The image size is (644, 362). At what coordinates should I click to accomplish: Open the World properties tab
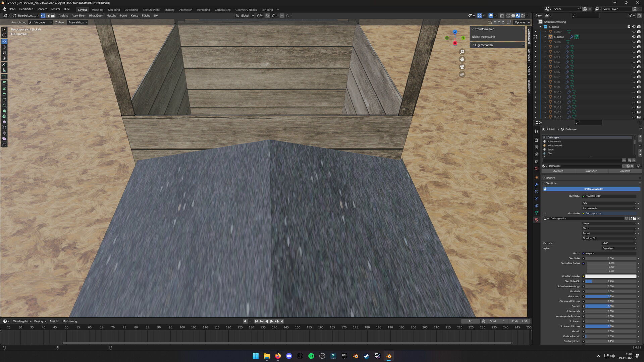tap(536, 169)
